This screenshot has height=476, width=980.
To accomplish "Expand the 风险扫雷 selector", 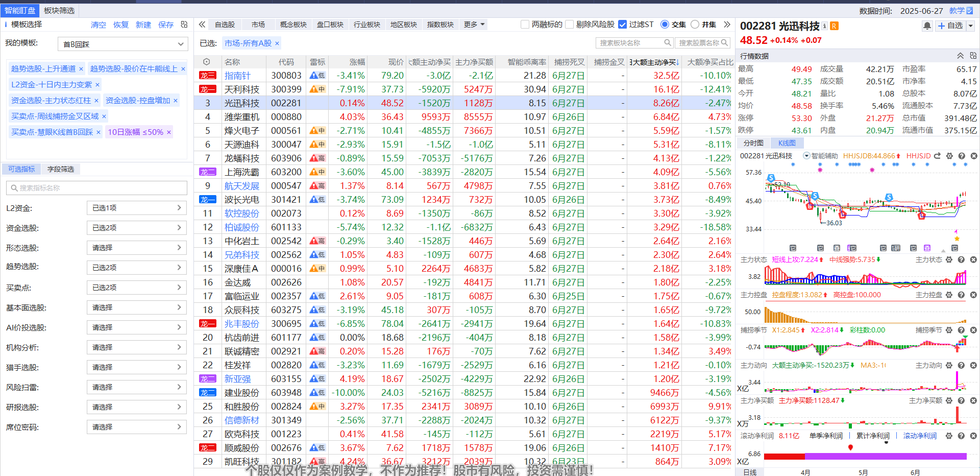I will [x=137, y=387].
